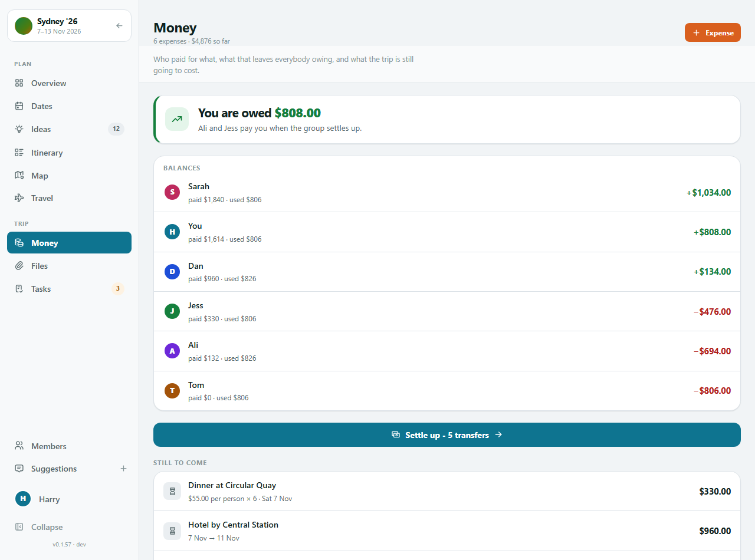Click the Members people icon
Image resolution: width=755 pixels, height=560 pixels.
point(19,446)
